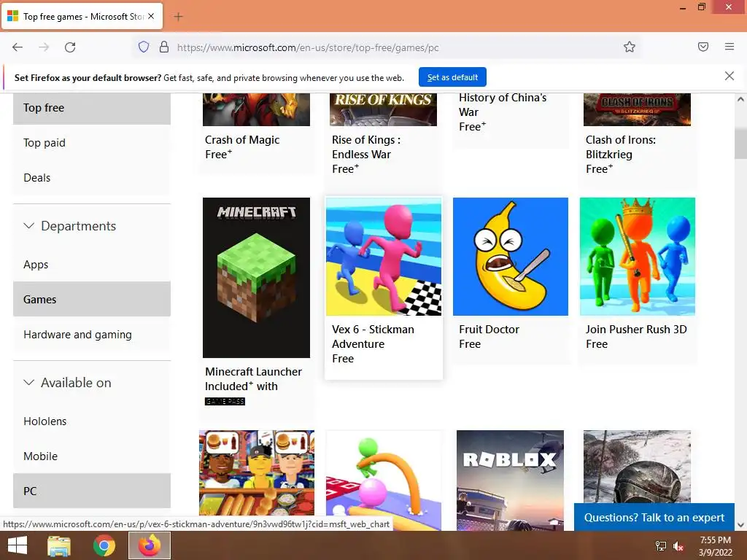Click the forward navigation arrow
The image size is (747, 560).
(44, 47)
